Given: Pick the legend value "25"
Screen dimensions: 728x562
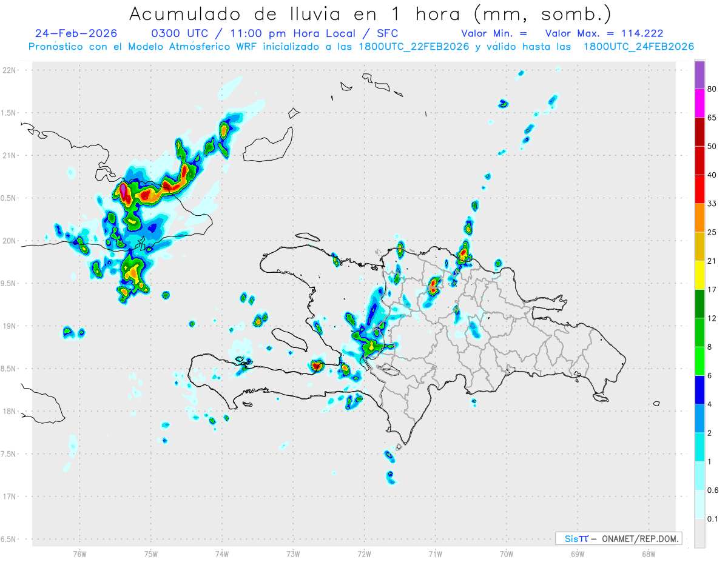Looking at the screenshot, I should (712, 232).
